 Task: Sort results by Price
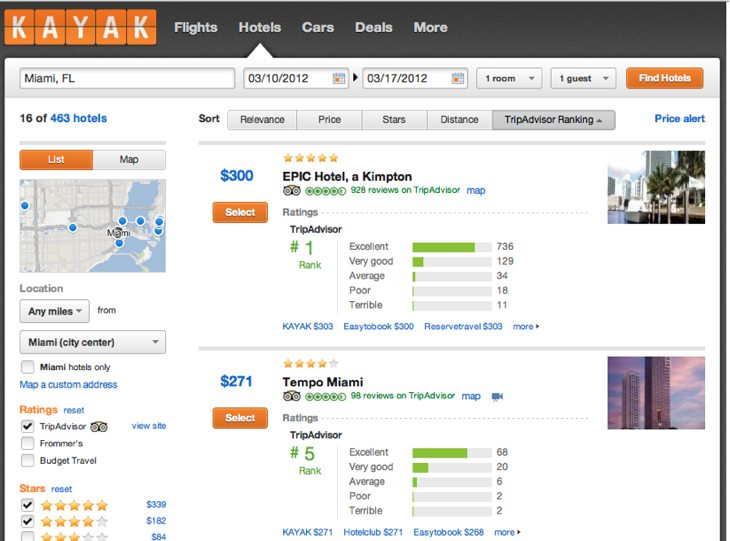click(330, 120)
